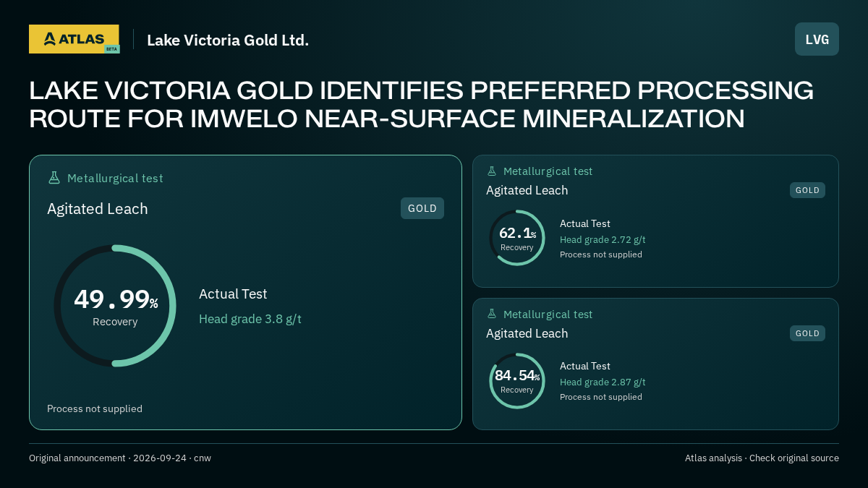
Task: Click the LVG ticker badge
Action: (x=817, y=39)
